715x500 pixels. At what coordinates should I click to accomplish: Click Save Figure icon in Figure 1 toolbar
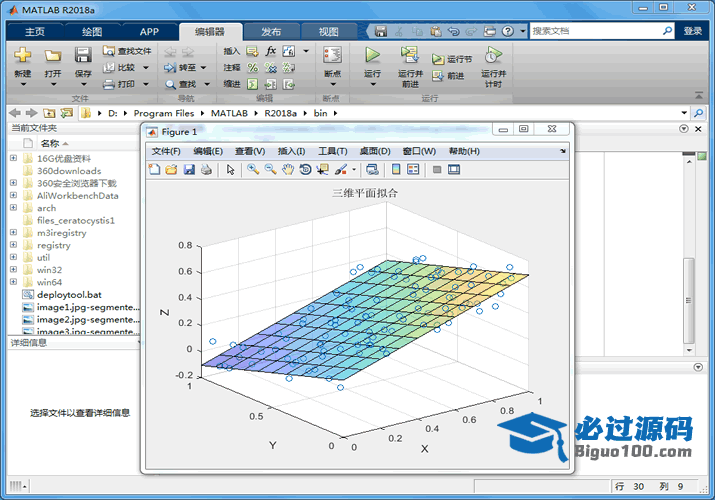pos(189,170)
